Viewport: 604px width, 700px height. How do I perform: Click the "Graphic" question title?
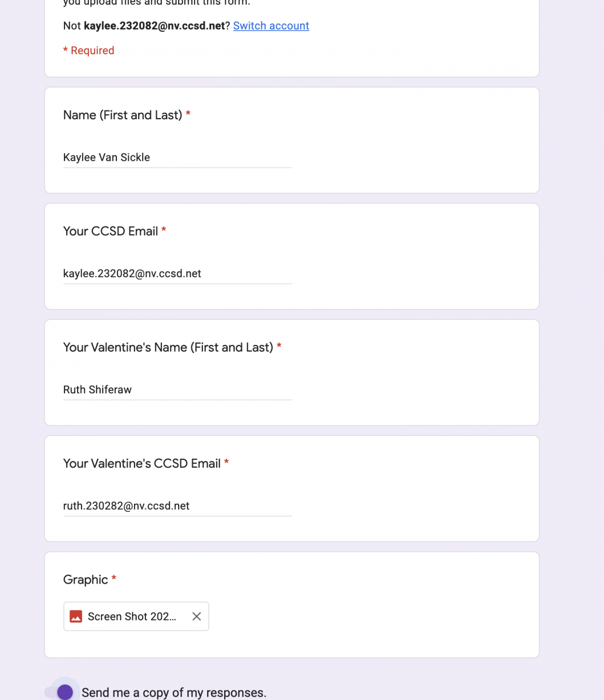[x=85, y=580]
